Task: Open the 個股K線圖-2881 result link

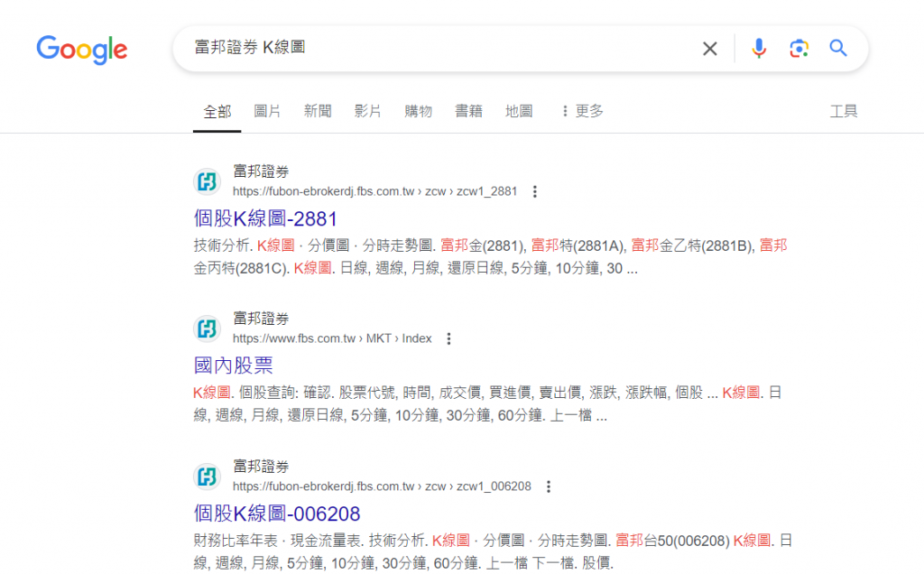Action: click(265, 218)
